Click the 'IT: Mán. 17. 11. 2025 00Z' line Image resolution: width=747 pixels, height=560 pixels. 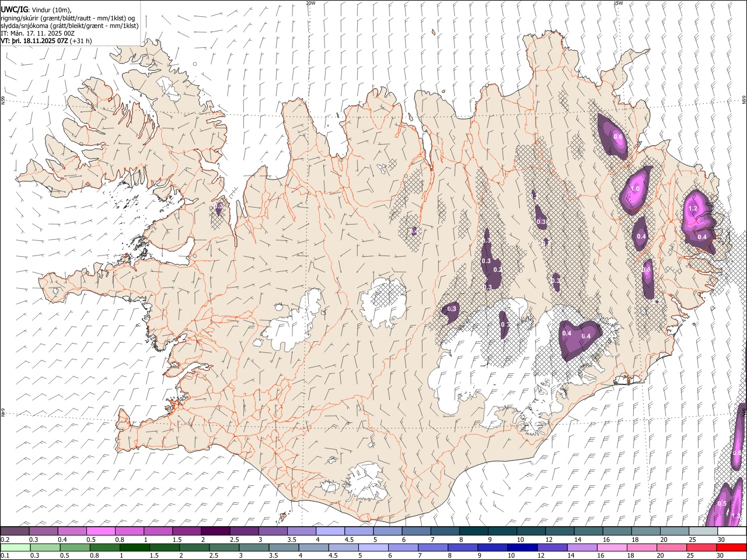point(38,33)
